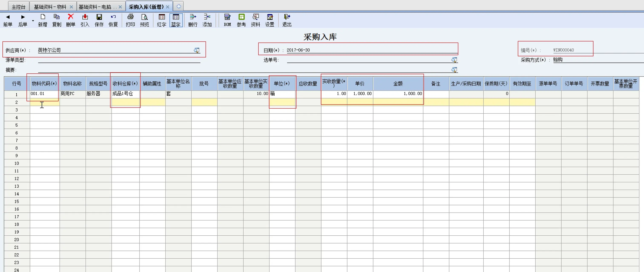Click the Delete Order (删单) red X icon

71,17
